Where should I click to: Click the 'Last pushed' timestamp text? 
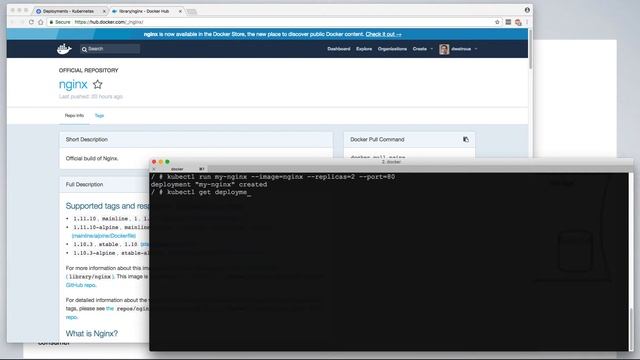click(x=91, y=97)
